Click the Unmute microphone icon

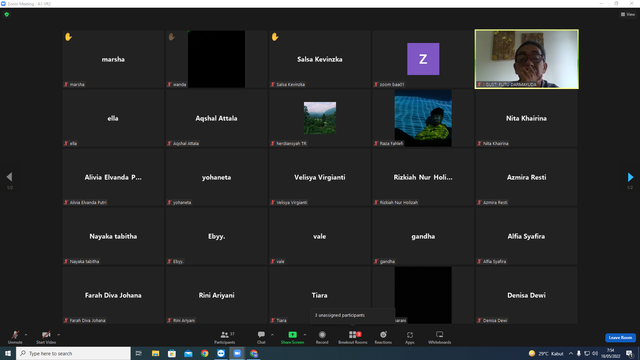coord(15,335)
